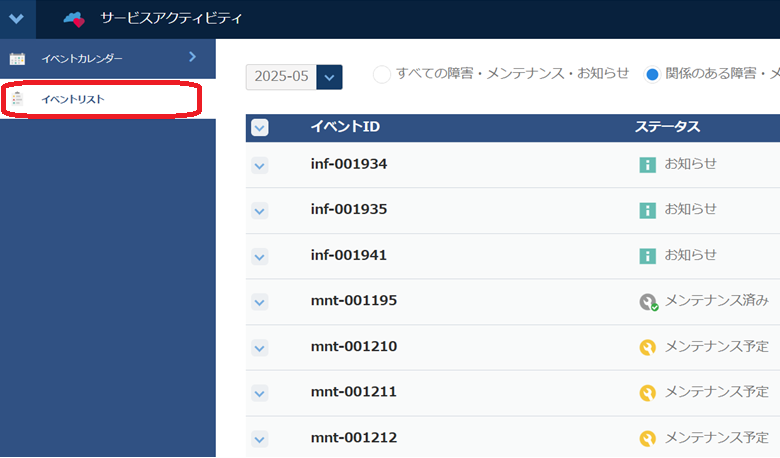Open the イベントカレンダー calendar icon

17,59
